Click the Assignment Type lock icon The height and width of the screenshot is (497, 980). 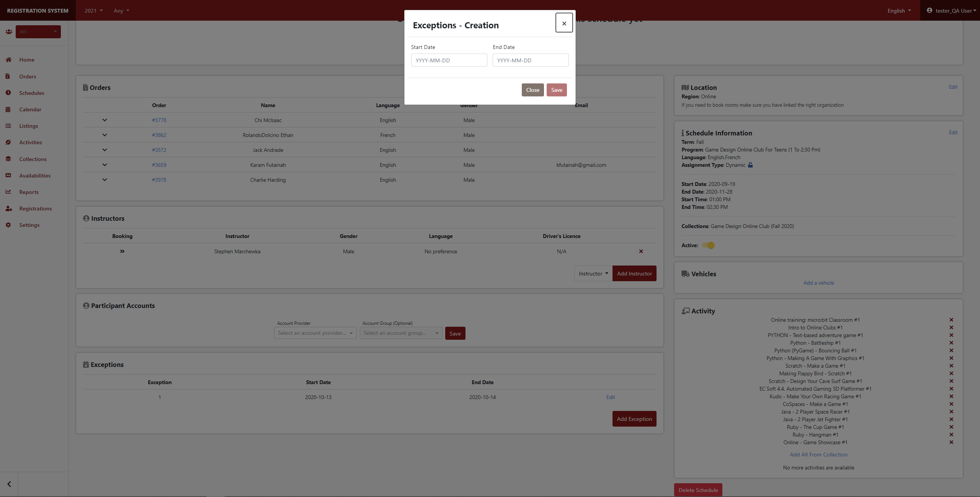750,165
